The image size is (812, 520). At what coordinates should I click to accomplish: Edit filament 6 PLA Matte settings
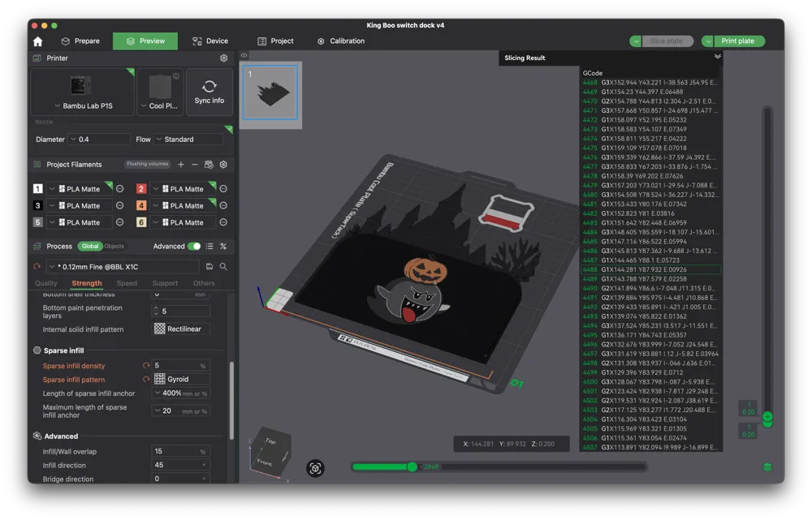(223, 222)
